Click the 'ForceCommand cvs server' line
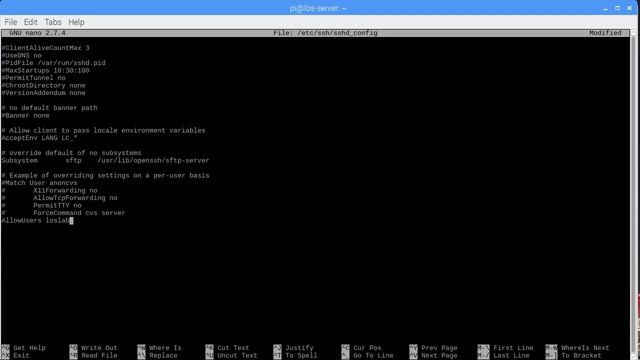Screen dimensions: 640x360 coord(63,213)
